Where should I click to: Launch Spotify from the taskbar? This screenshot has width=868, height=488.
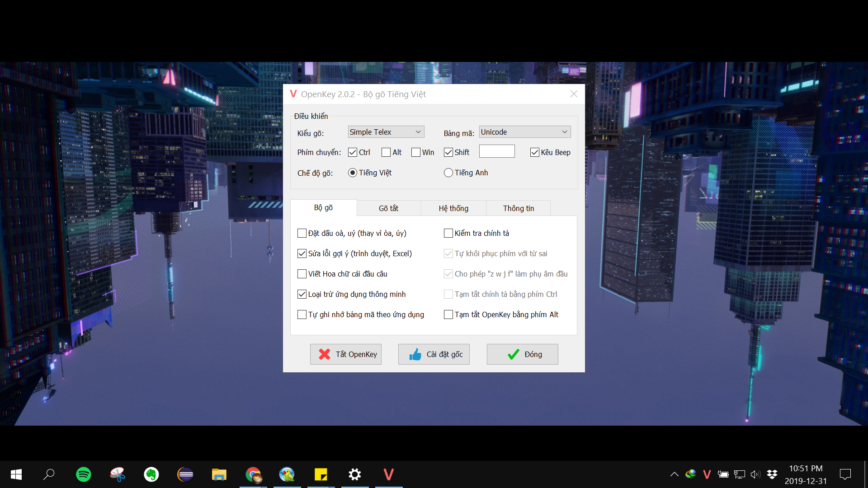click(x=83, y=474)
